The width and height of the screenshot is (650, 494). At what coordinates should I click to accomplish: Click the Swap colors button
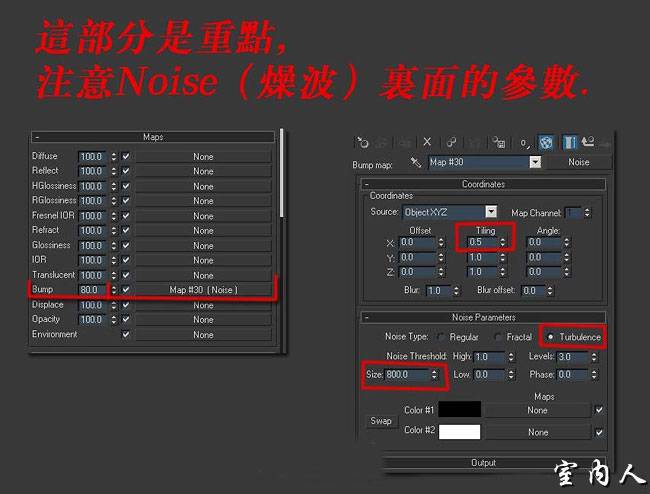pyautogui.click(x=381, y=421)
